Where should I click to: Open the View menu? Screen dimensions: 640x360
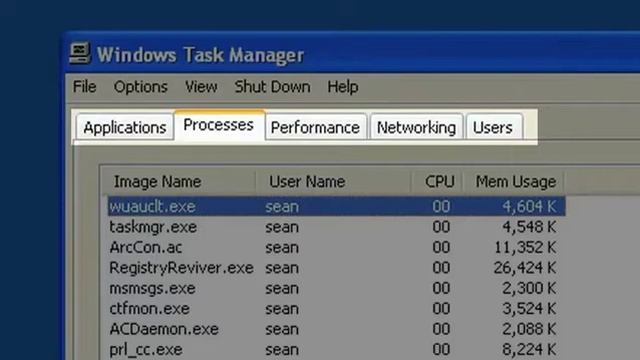coord(201,87)
